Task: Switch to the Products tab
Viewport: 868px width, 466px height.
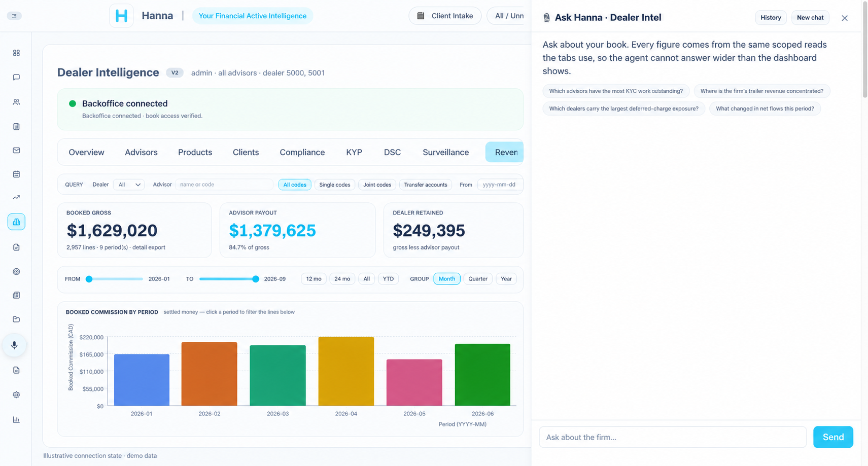Action: point(195,152)
